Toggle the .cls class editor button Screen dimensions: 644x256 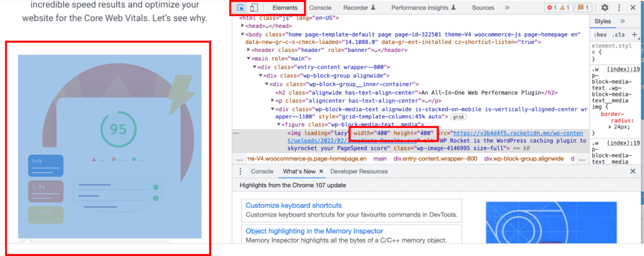(618, 34)
